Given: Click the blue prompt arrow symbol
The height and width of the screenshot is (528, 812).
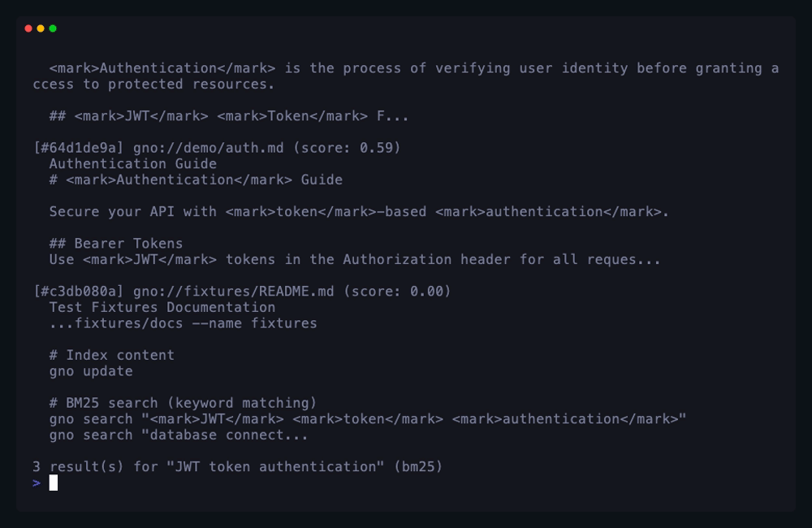Looking at the screenshot, I should coord(37,483).
